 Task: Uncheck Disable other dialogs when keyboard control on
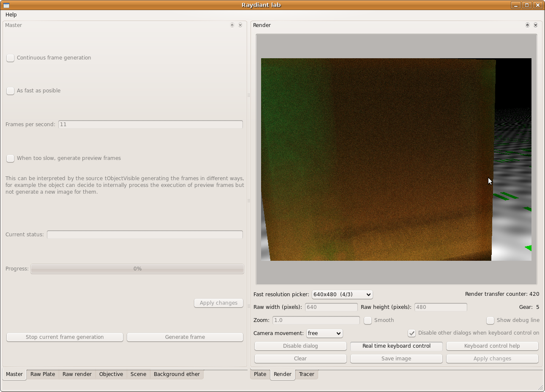411,333
